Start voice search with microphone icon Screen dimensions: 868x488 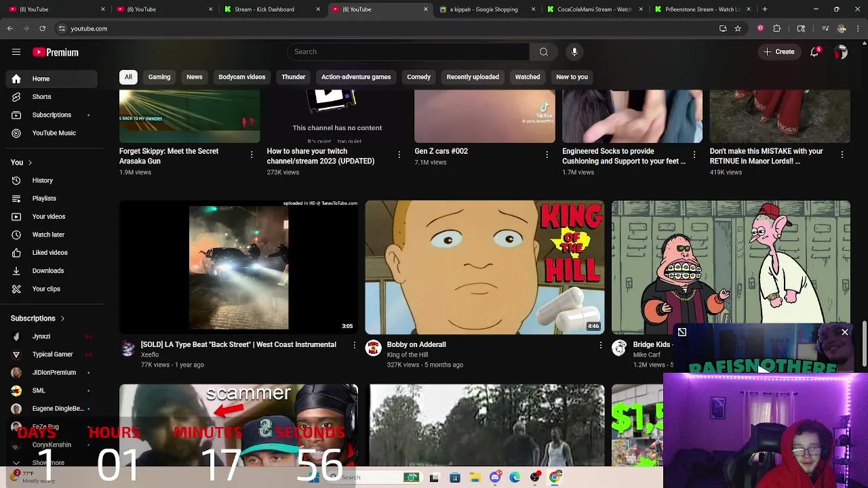point(574,52)
